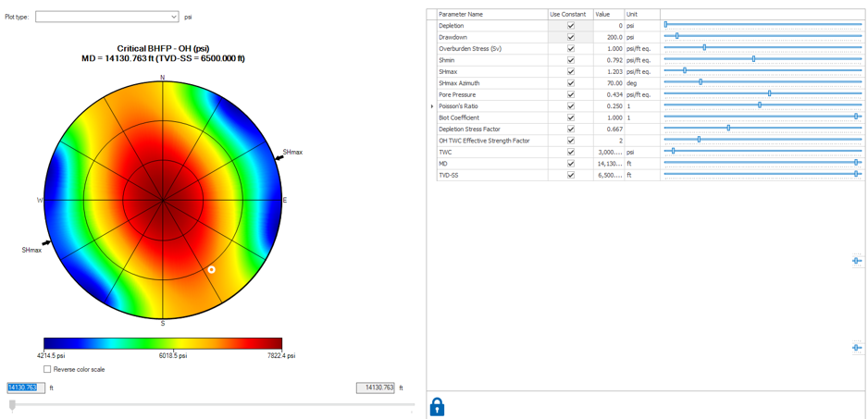Enable Reverse color scale checkbox

(x=48, y=369)
